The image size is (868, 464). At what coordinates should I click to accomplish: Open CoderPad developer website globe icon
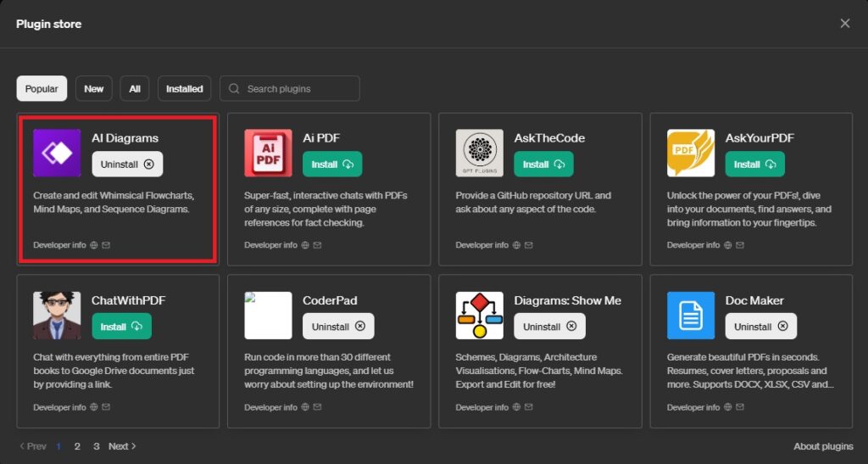click(305, 407)
